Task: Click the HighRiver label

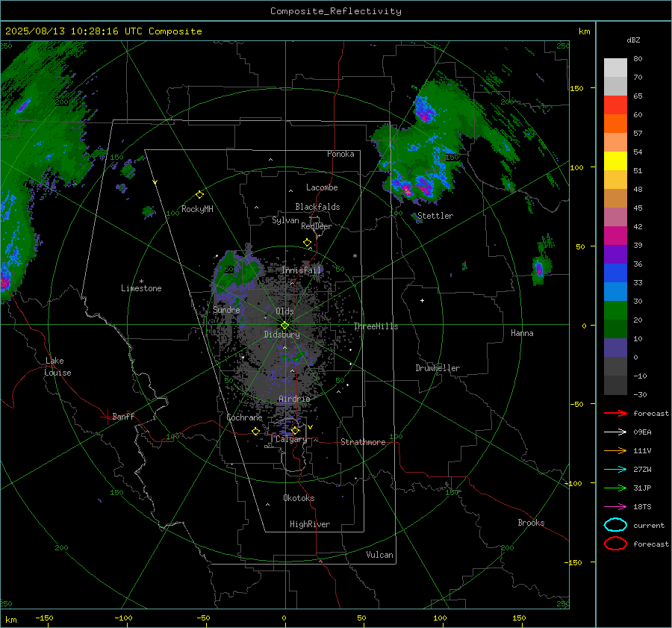Action: pyautogui.click(x=310, y=524)
